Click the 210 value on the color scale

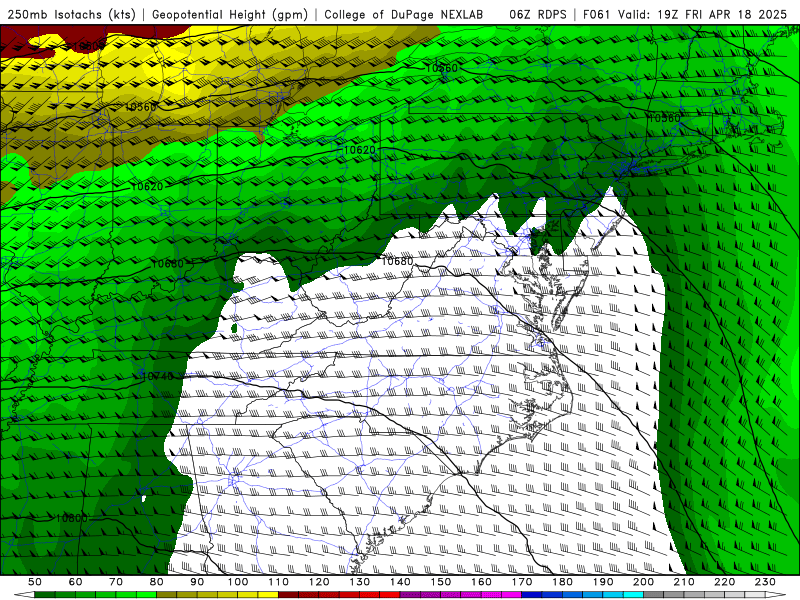coord(684,582)
